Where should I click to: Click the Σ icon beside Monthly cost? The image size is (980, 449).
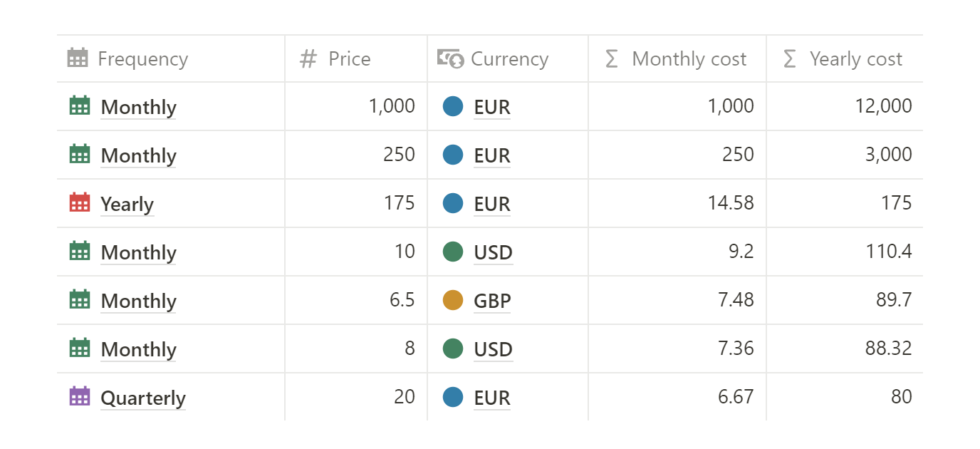(x=611, y=58)
